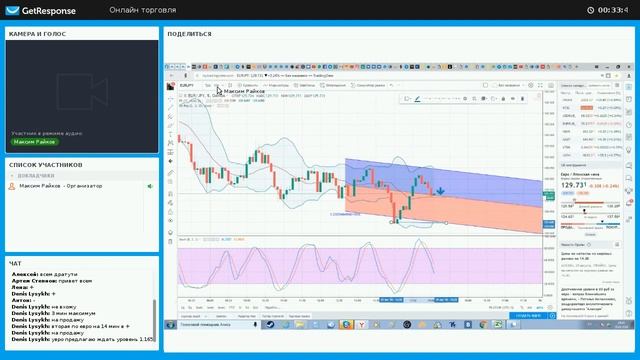The image size is (640, 360).
Task: Click chat message '3 мин максимум'
Action: 73,313
